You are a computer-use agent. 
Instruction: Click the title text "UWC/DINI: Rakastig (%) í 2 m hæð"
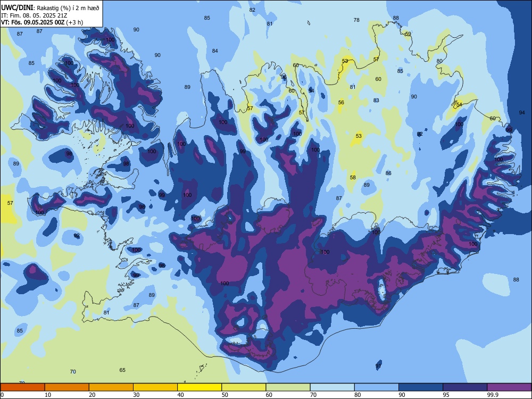pos(50,8)
